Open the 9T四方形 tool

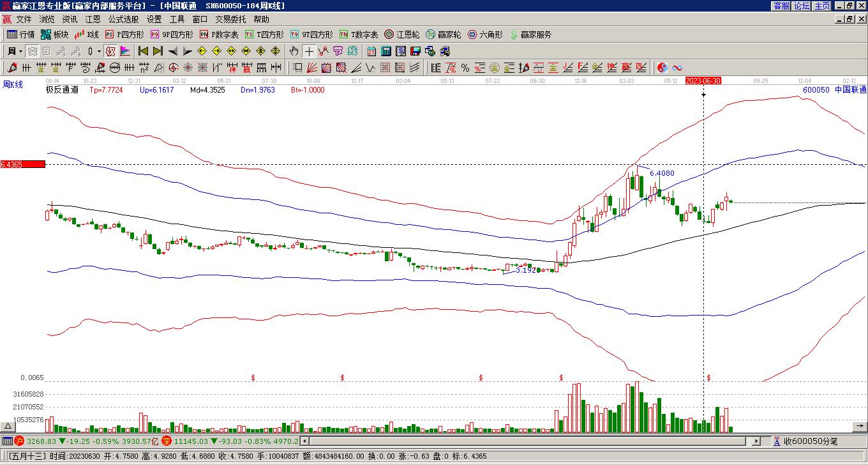[x=311, y=34]
